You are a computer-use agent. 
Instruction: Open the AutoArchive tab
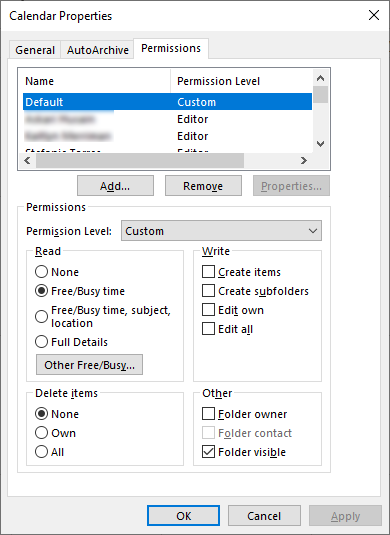pos(98,50)
